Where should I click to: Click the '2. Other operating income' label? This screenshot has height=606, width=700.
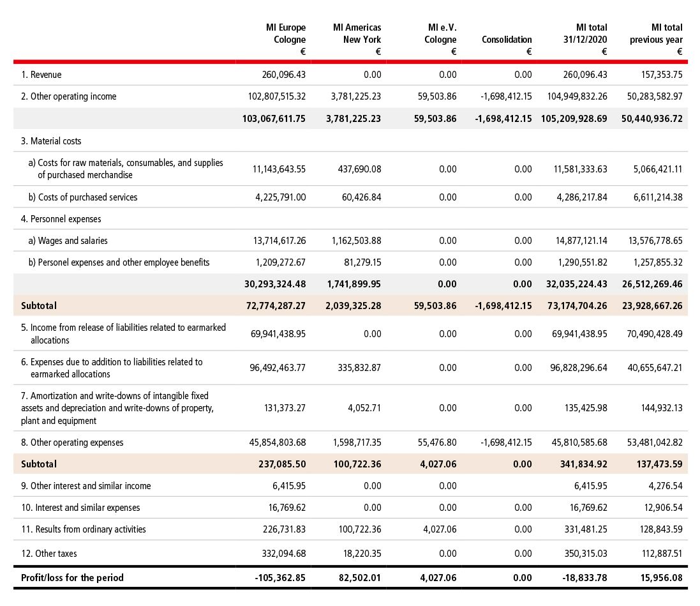[69, 96]
